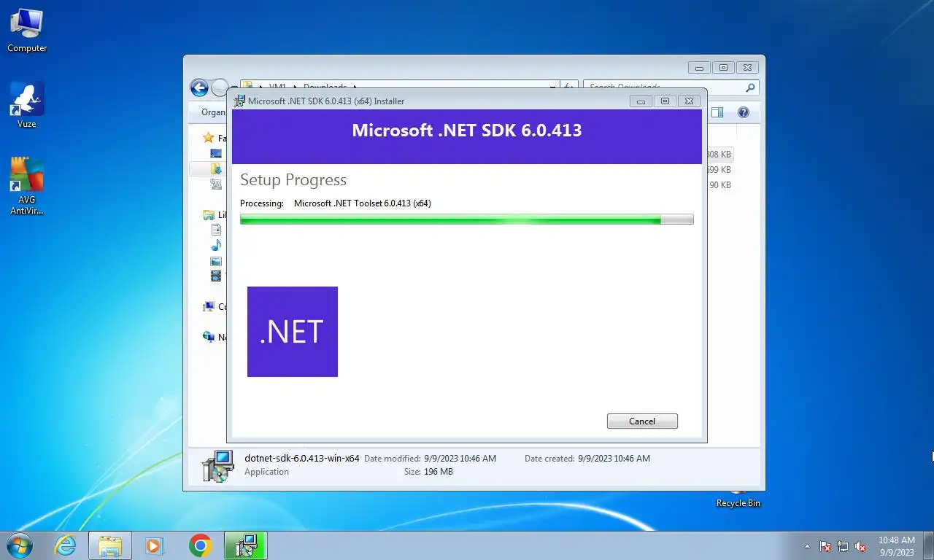934x560 pixels.
Task: Open the muted volume tray icon
Action: point(860,546)
